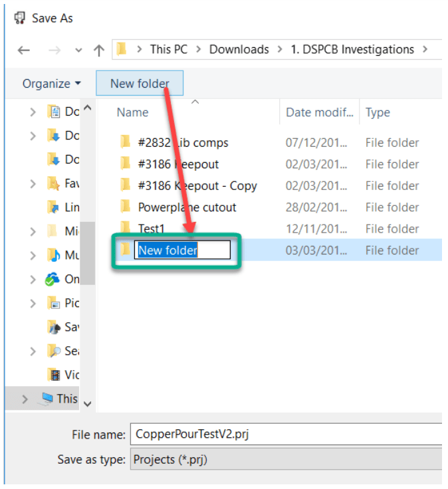448x489 pixels.
Task: Open chevron after Downloads breadcrumb
Action: [280, 49]
